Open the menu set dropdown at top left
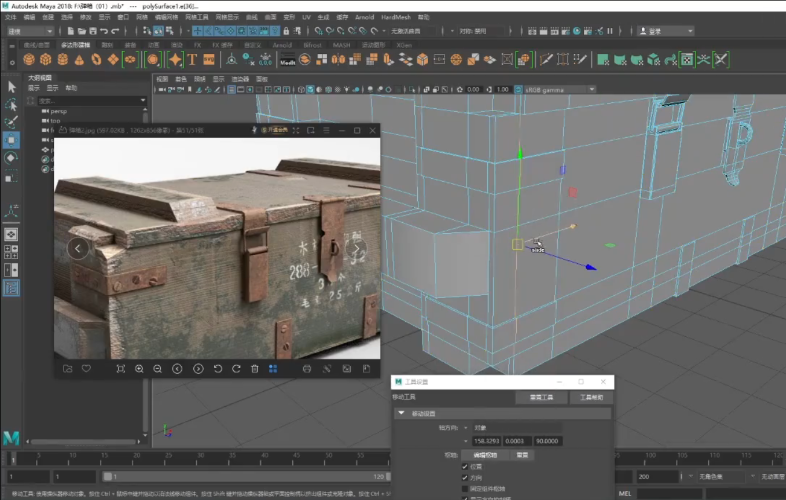The image size is (786, 500). pos(28,31)
